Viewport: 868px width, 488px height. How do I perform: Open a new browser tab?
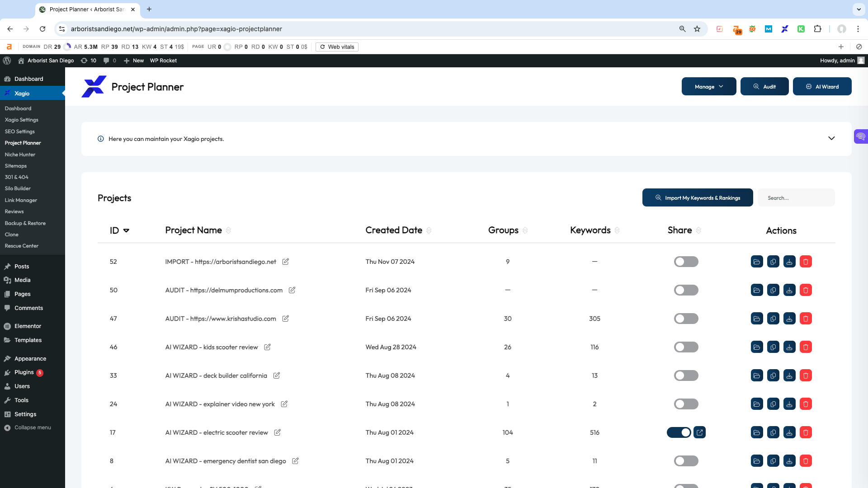(x=149, y=9)
